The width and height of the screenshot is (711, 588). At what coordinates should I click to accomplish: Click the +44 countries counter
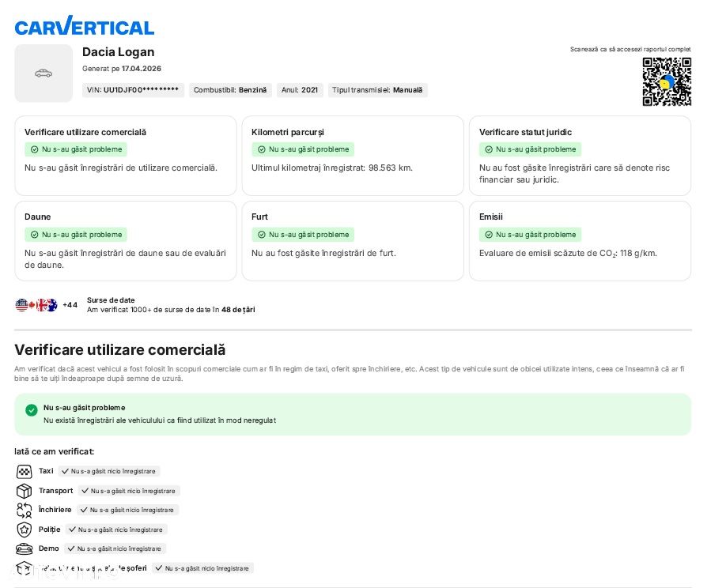click(70, 305)
